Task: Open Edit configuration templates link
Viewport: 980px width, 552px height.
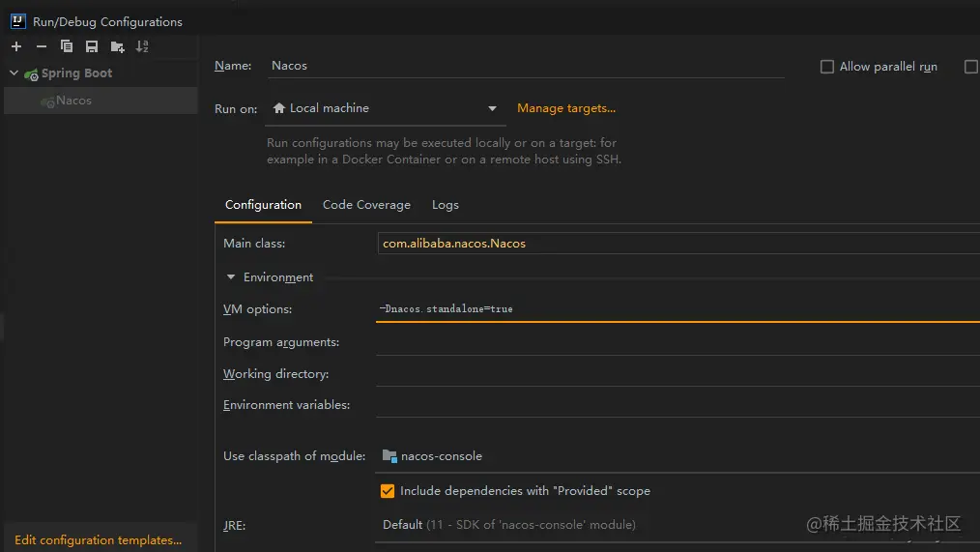Action: (x=99, y=540)
